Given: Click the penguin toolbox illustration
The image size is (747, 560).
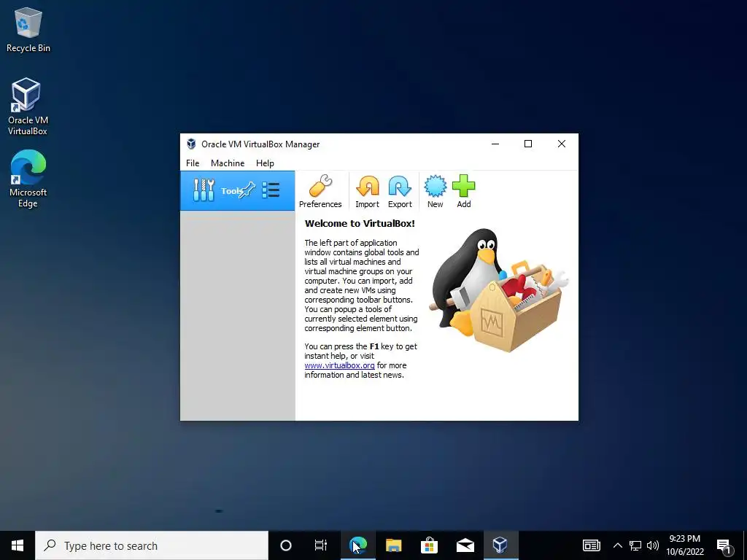Looking at the screenshot, I should tap(499, 290).
